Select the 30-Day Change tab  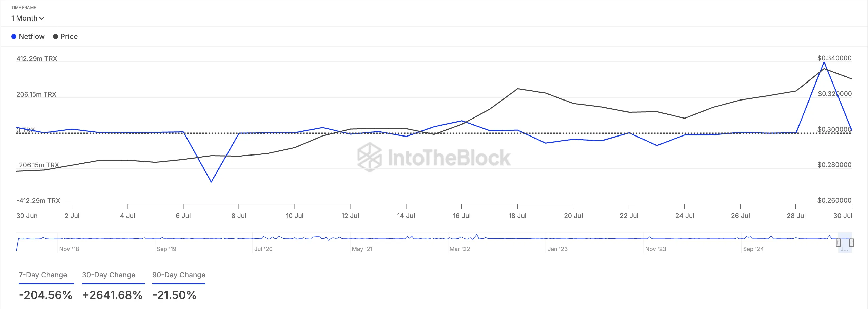[x=108, y=275]
